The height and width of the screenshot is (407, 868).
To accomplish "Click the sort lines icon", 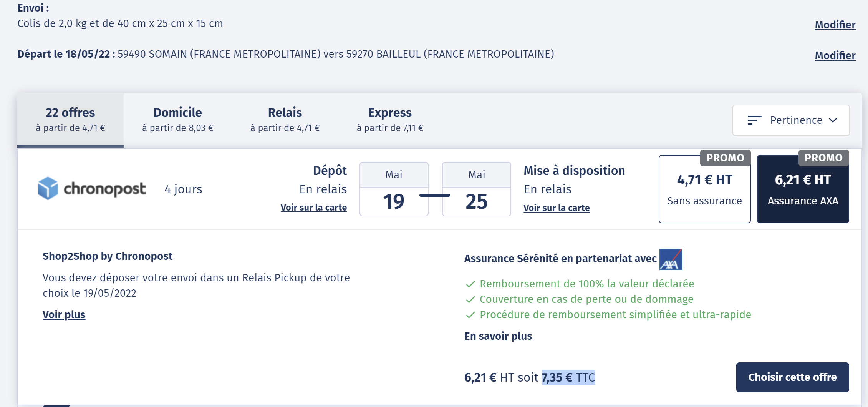I will click(x=754, y=120).
